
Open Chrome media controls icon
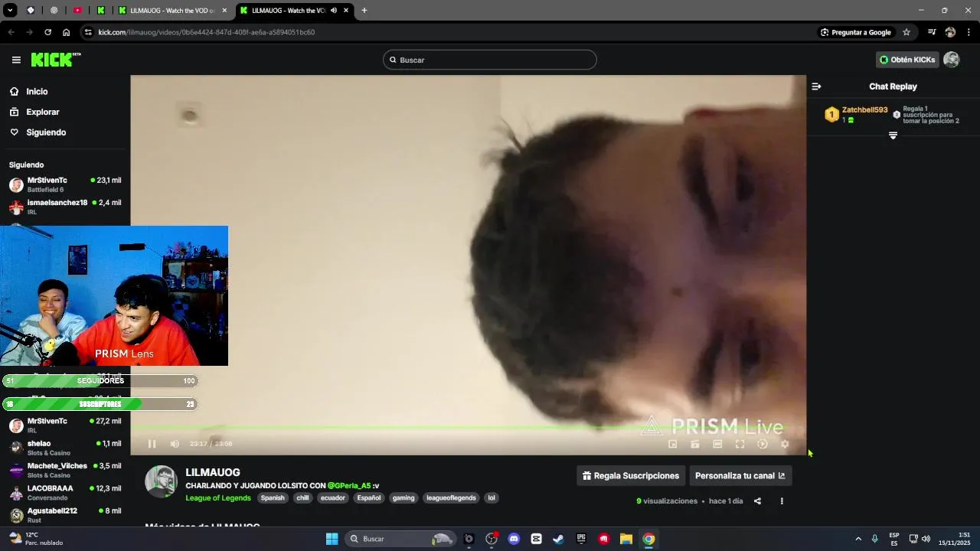pos(932,32)
